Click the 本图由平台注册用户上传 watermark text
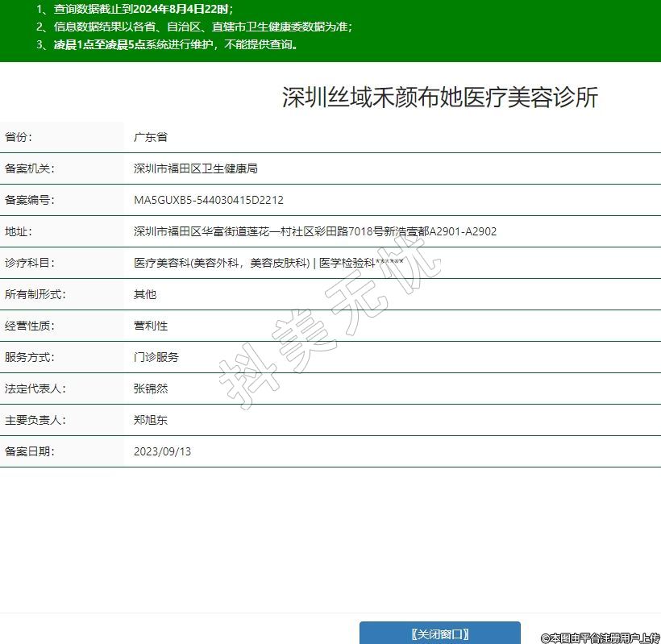 point(601,638)
